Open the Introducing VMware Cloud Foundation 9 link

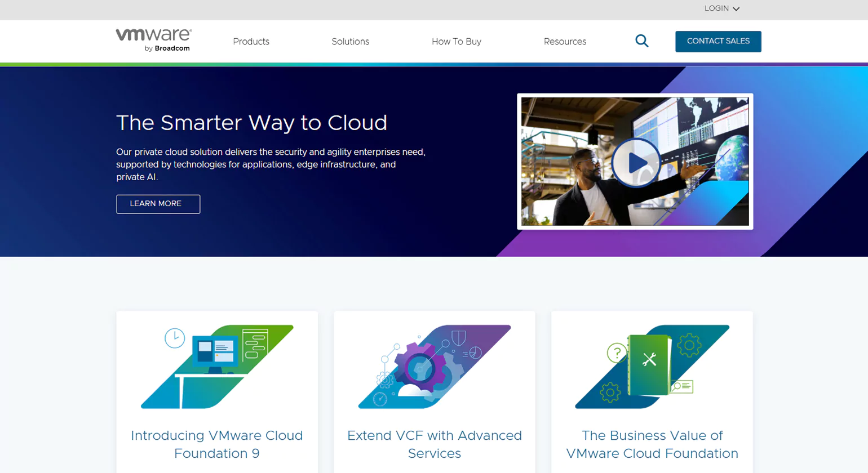tap(216, 444)
